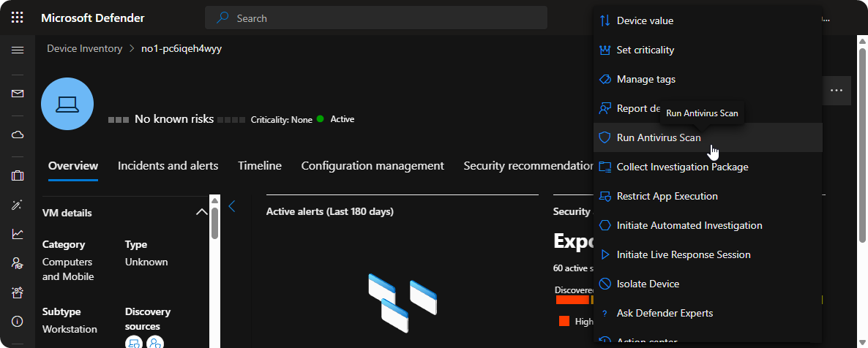This screenshot has height=348, width=868.
Task: Switch to the Incidents and alerts tab
Action: [168, 166]
